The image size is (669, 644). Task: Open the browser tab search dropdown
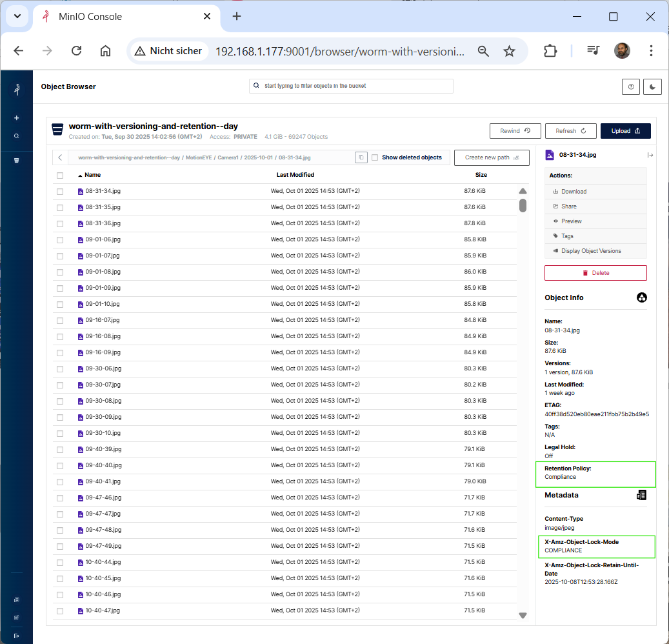tap(17, 16)
